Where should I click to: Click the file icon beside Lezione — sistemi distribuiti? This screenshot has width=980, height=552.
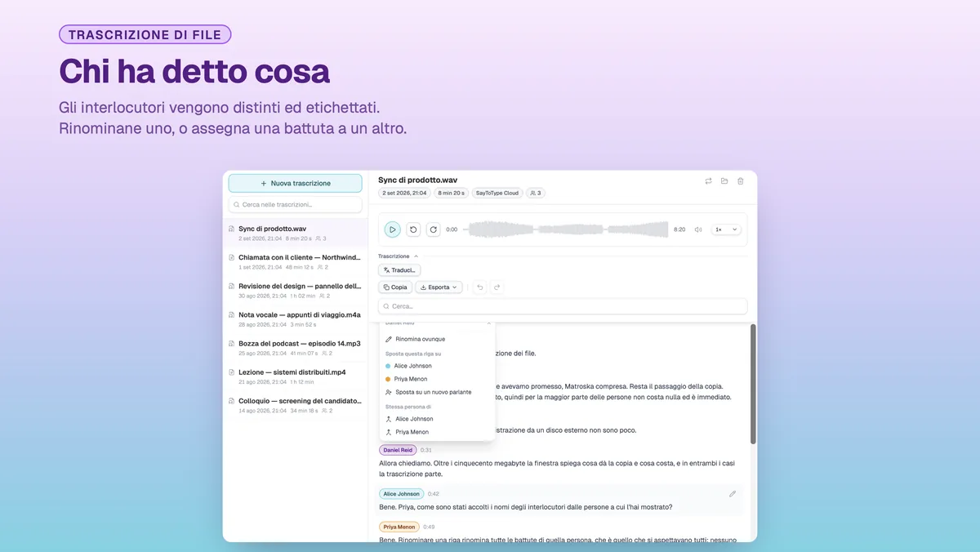(x=232, y=372)
